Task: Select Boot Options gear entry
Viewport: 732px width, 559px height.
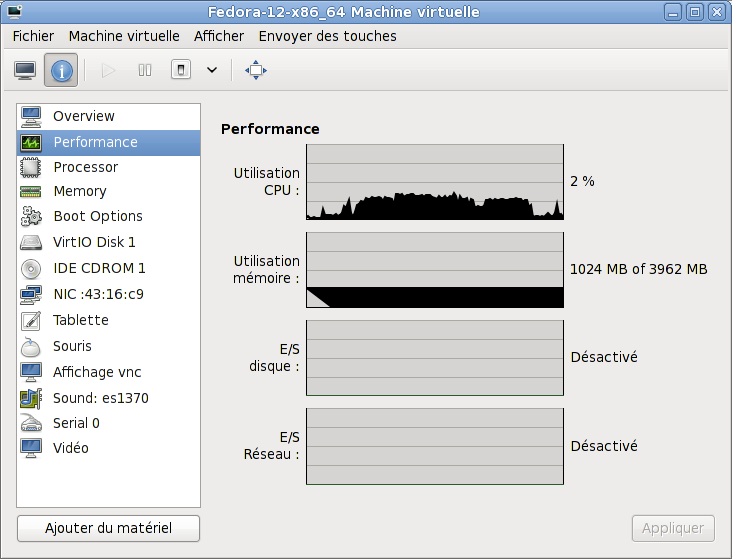Action: [97, 216]
